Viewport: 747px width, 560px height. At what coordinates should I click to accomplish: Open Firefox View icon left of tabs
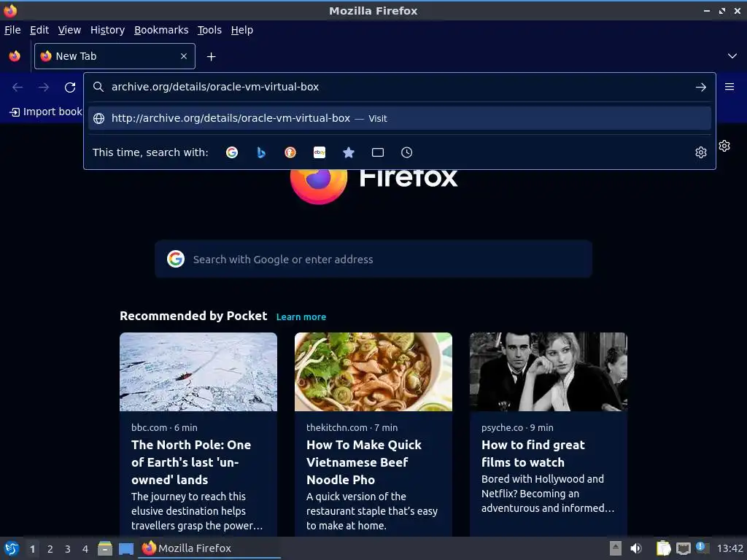tap(15, 56)
